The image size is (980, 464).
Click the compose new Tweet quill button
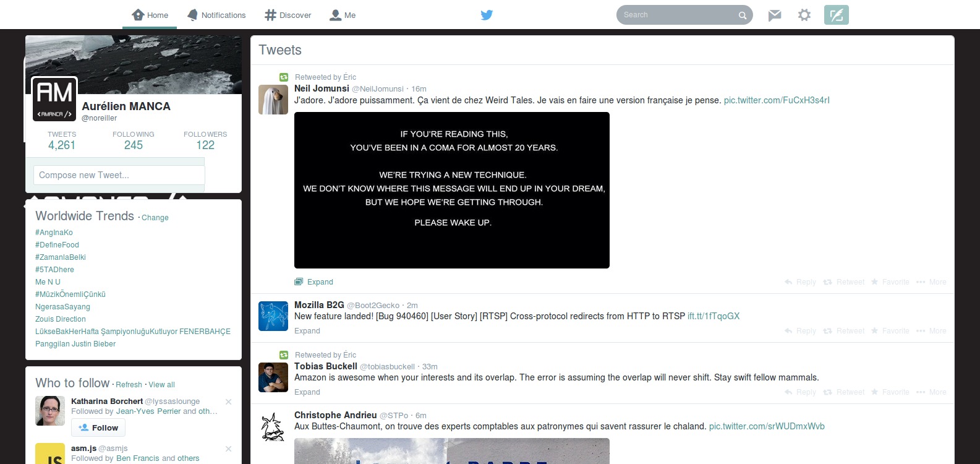(836, 15)
